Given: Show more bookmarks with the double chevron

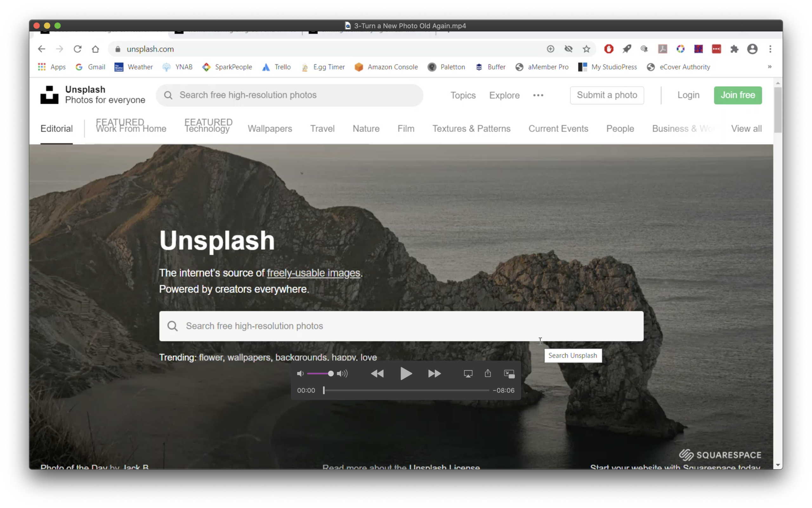Looking at the screenshot, I should (x=769, y=67).
